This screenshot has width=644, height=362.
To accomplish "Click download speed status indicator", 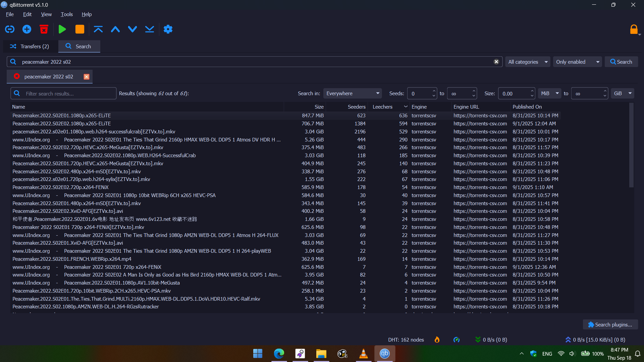I will [491, 340].
